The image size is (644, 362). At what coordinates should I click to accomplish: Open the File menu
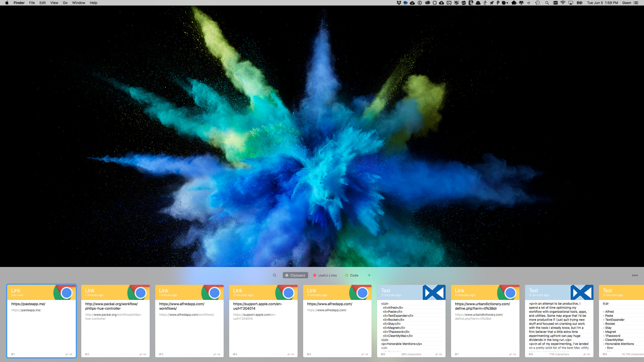click(32, 3)
